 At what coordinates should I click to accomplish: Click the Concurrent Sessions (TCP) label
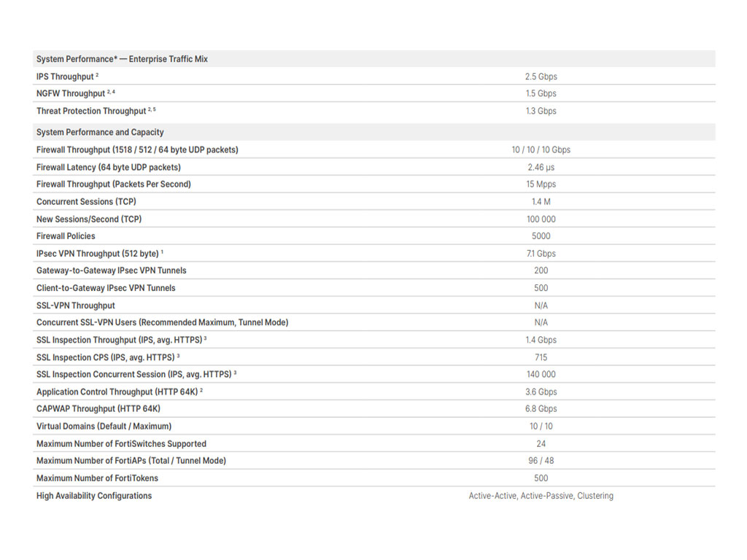[x=86, y=202]
